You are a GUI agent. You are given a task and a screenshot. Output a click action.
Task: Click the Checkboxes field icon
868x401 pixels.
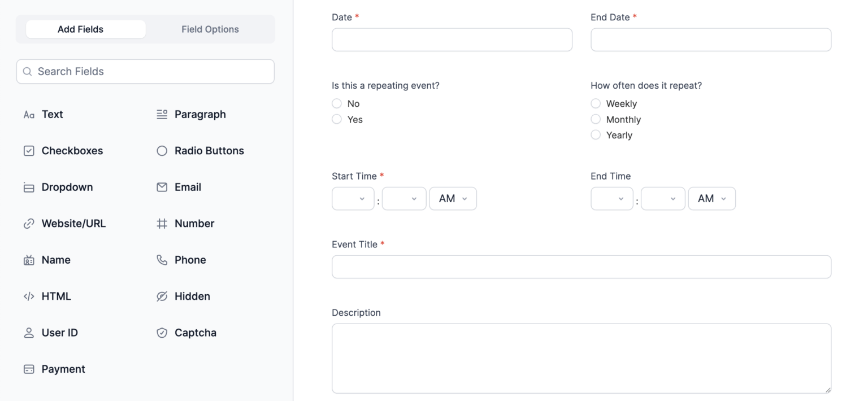pyautogui.click(x=29, y=151)
